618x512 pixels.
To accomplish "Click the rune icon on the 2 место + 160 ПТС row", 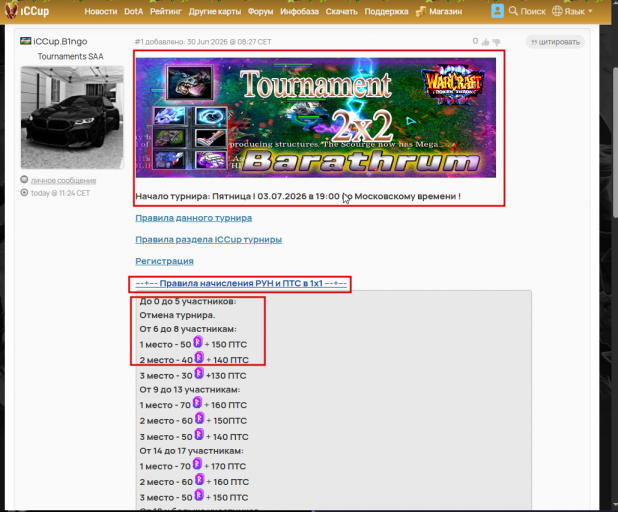I will [200, 480].
